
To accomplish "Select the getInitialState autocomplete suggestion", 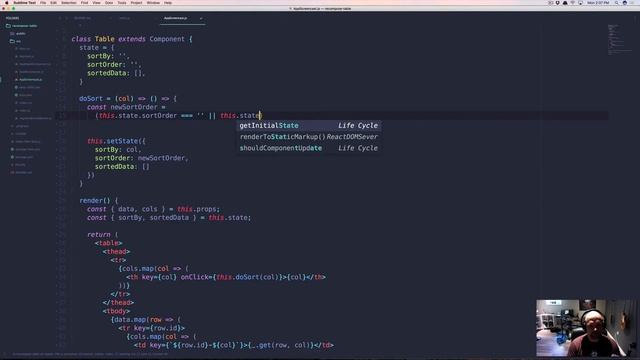I will 309,125.
